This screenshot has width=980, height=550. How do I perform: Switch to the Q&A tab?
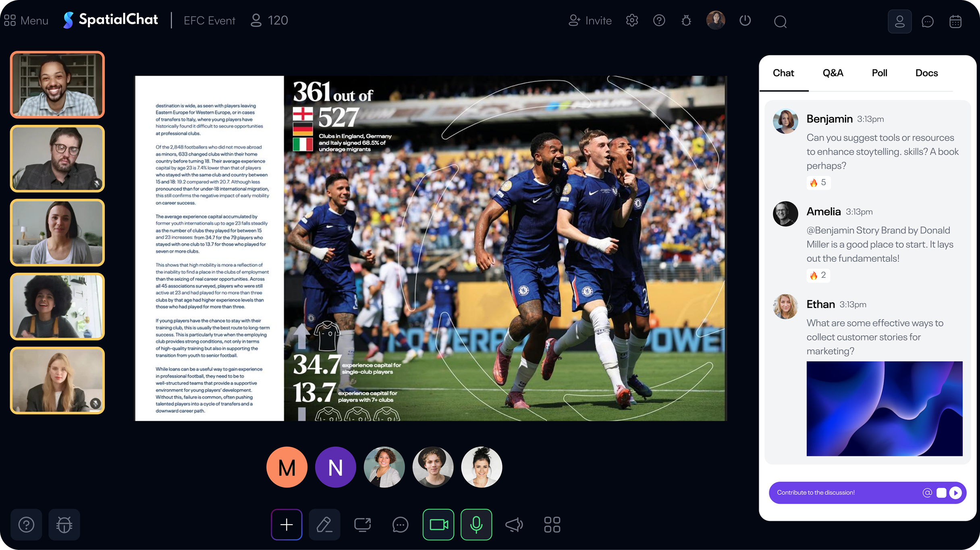pyautogui.click(x=833, y=73)
